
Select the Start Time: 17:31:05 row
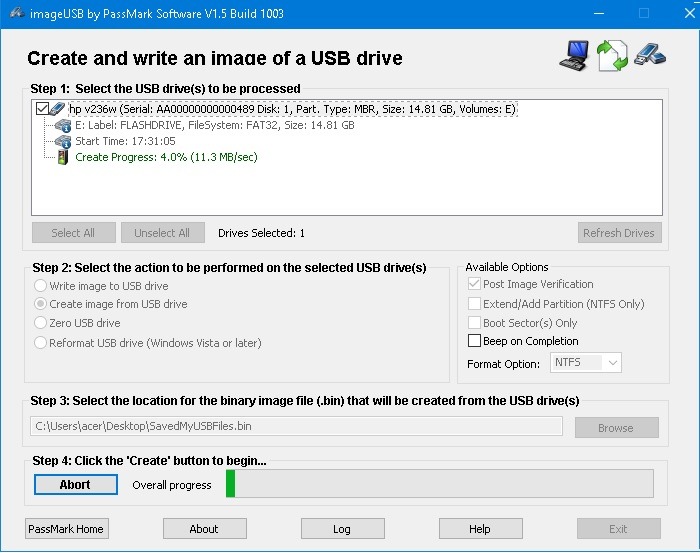tap(125, 141)
